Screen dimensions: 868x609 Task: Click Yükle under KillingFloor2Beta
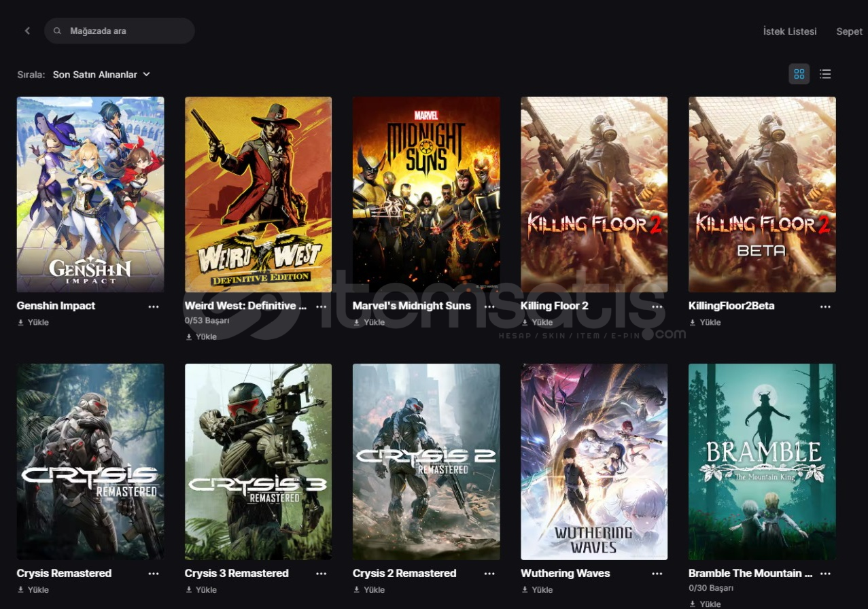click(x=705, y=322)
